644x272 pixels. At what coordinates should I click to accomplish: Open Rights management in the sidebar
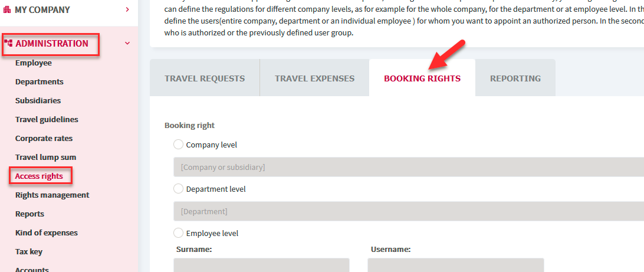pos(52,195)
